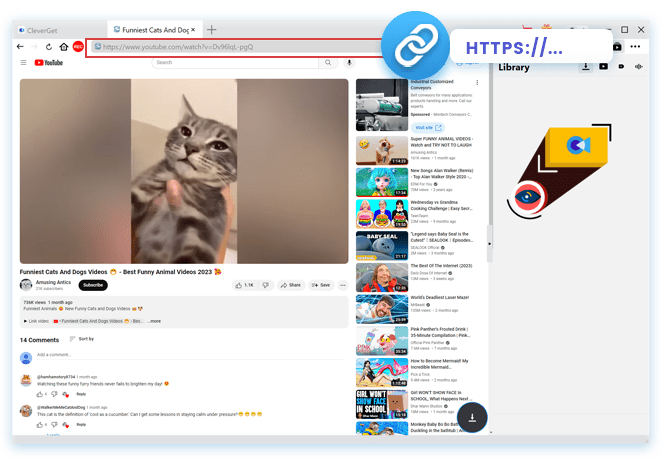Click the red REC record icon

(78, 47)
